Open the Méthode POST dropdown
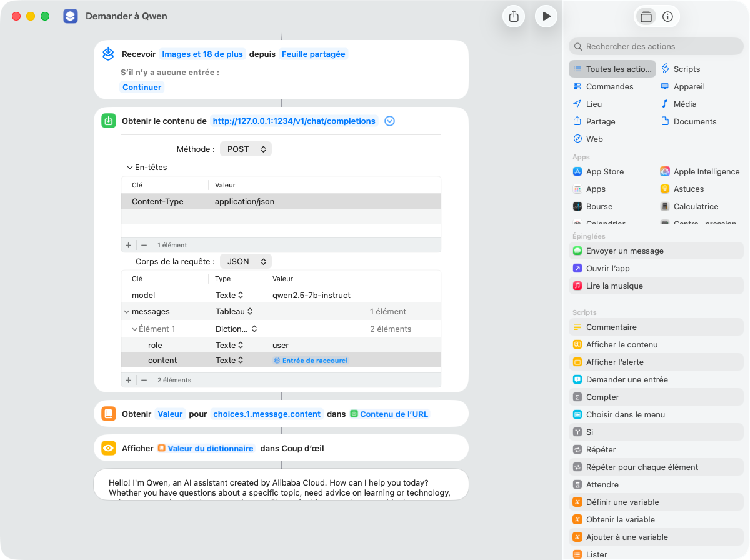This screenshot has width=750, height=560. tap(246, 149)
